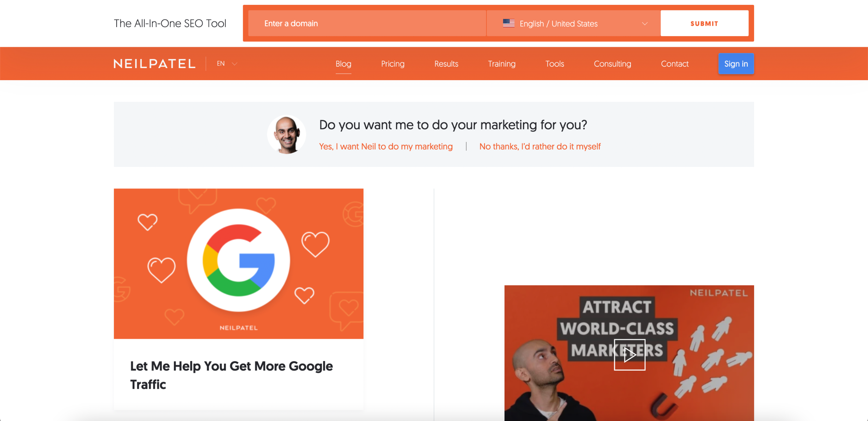This screenshot has height=421, width=868.
Task: Open the Blog menu item
Action: click(x=343, y=64)
